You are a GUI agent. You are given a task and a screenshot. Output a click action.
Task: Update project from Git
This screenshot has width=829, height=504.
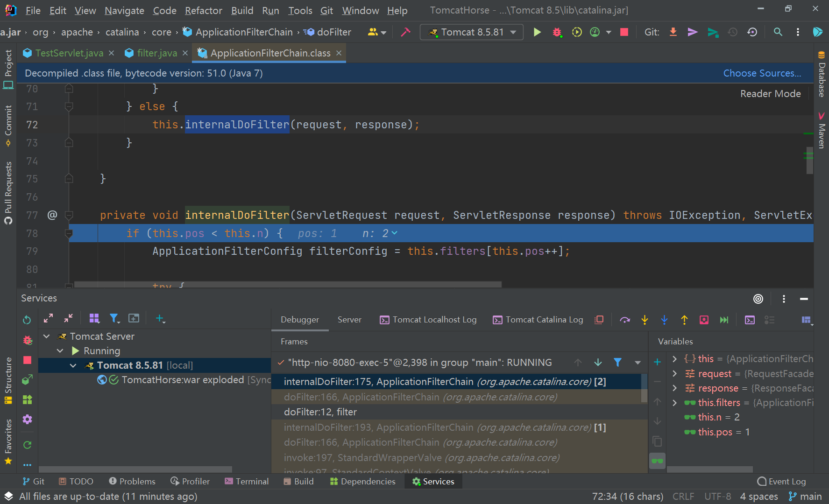coord(673,32)
